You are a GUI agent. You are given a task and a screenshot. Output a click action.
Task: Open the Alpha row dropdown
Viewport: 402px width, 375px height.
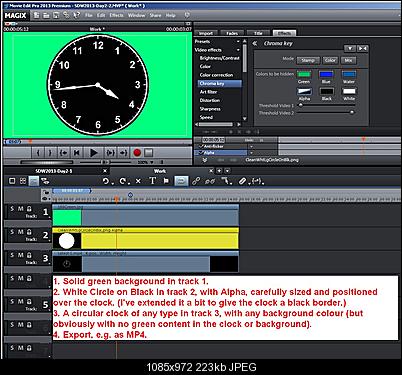(251, 153)
